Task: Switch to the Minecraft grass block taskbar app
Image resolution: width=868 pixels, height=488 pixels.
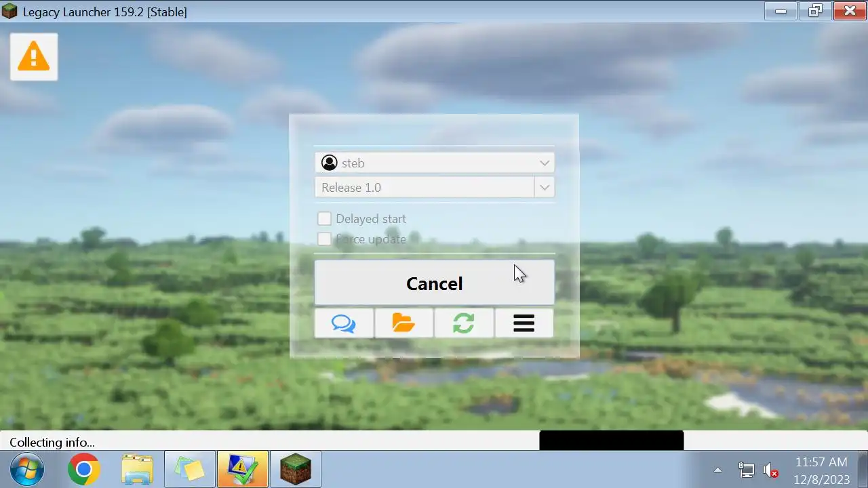Action: (296, 470)
